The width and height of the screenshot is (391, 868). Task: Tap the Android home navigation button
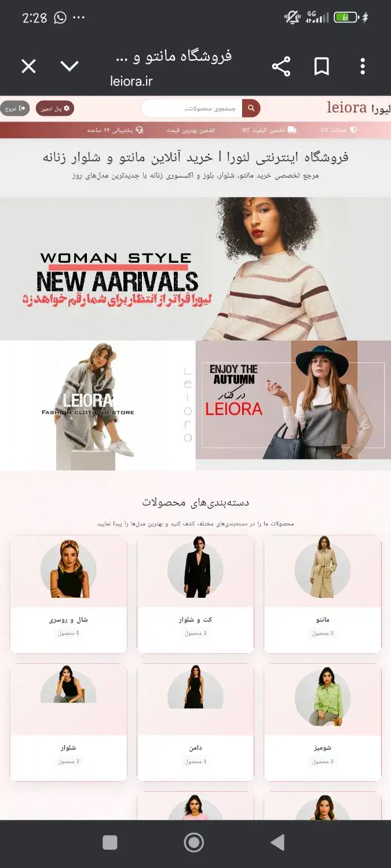click(194, 843)
